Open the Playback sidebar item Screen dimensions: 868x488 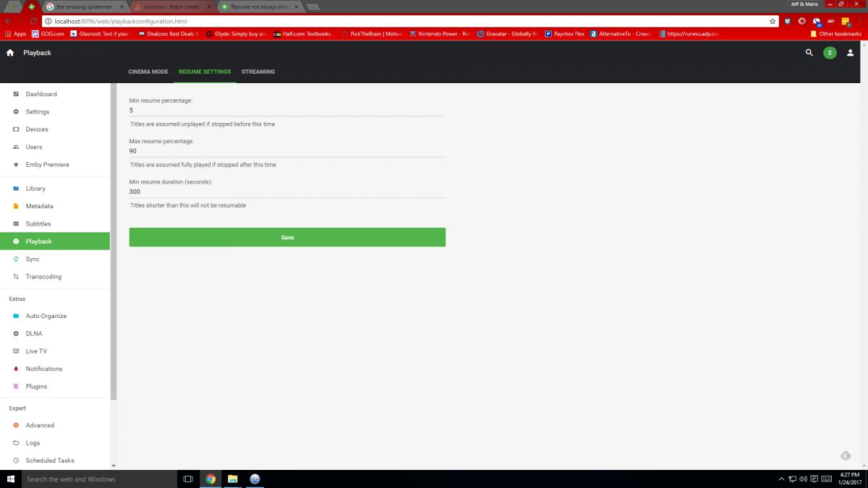tap(55, 241)
